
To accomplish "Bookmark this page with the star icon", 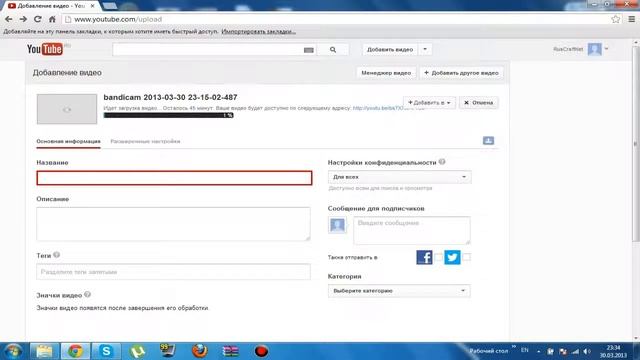I will (x=616, y=19).
